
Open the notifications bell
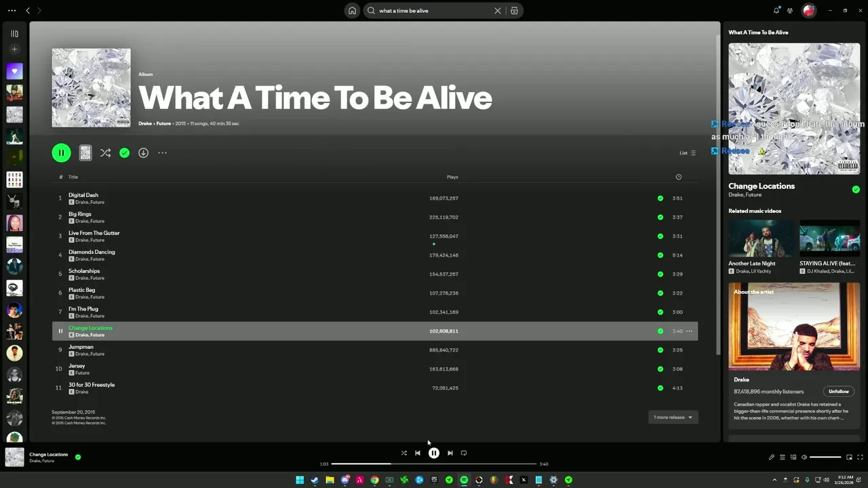point(776,10)
